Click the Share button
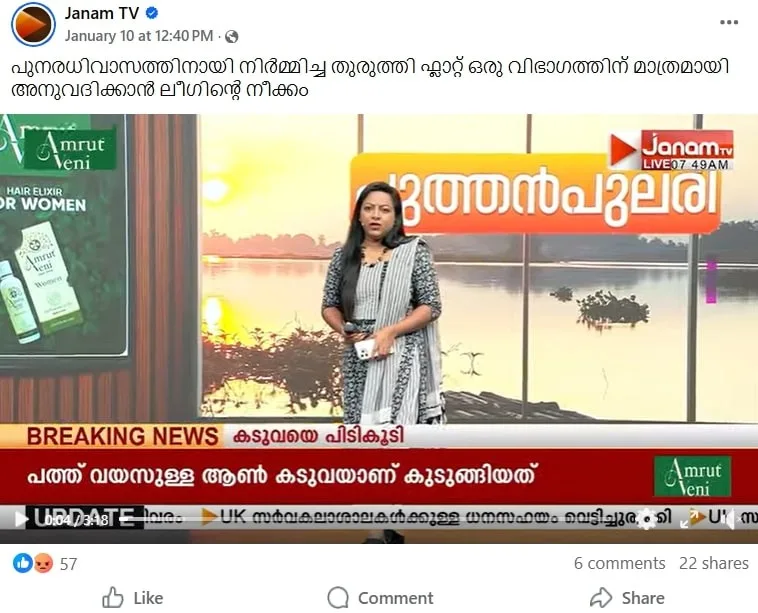The image size is (758, 613). click(627, 598)
